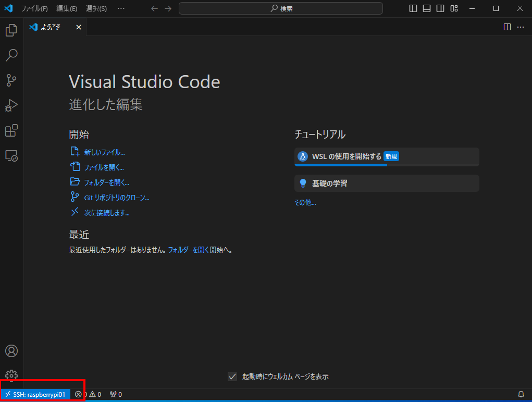Uncheck 起動時にウェルカム ページを表示 checkbox
This screenshot has width=532, height=402.
click(x=232, y=376)
